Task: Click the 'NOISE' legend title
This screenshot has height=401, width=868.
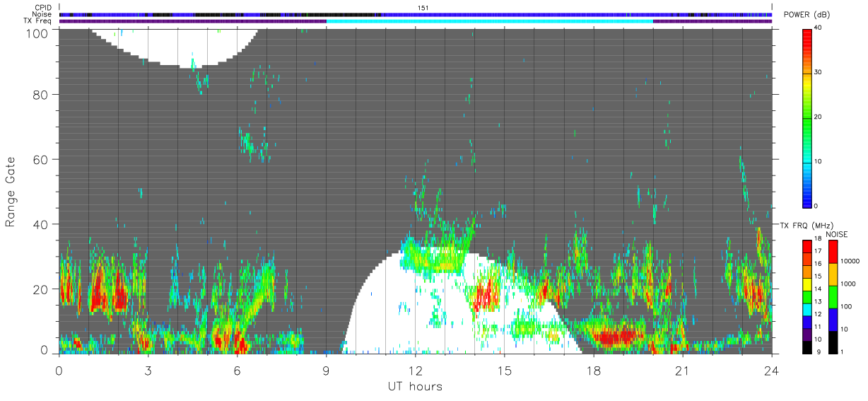Action: (x=837, y=234)
